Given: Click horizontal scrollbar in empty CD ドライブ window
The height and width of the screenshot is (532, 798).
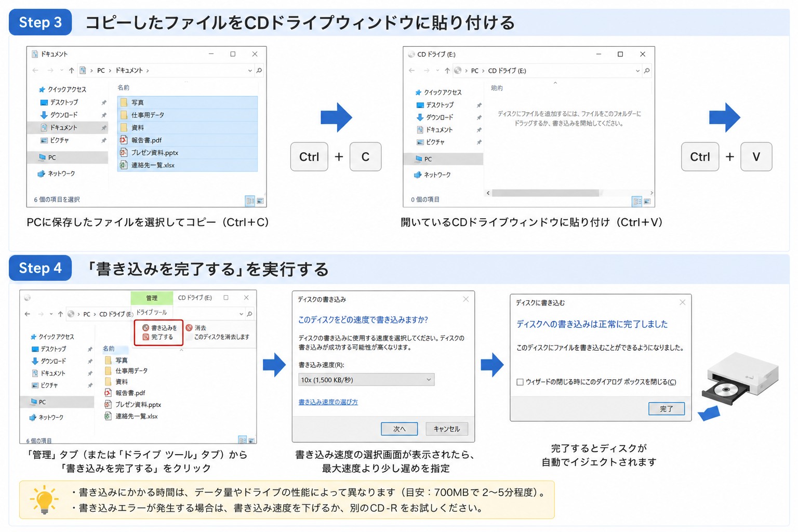Looking at the screenshot, I should [x=546, y=193].
